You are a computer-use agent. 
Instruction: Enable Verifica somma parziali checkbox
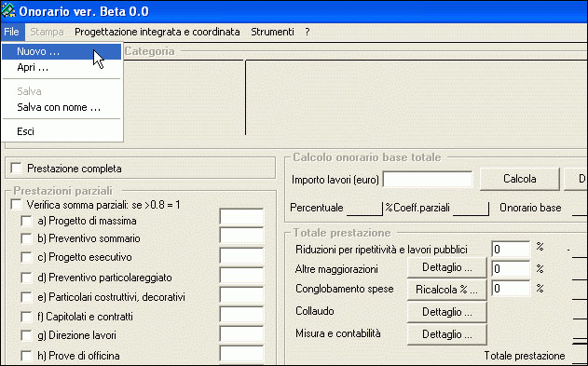pos(16,205)
